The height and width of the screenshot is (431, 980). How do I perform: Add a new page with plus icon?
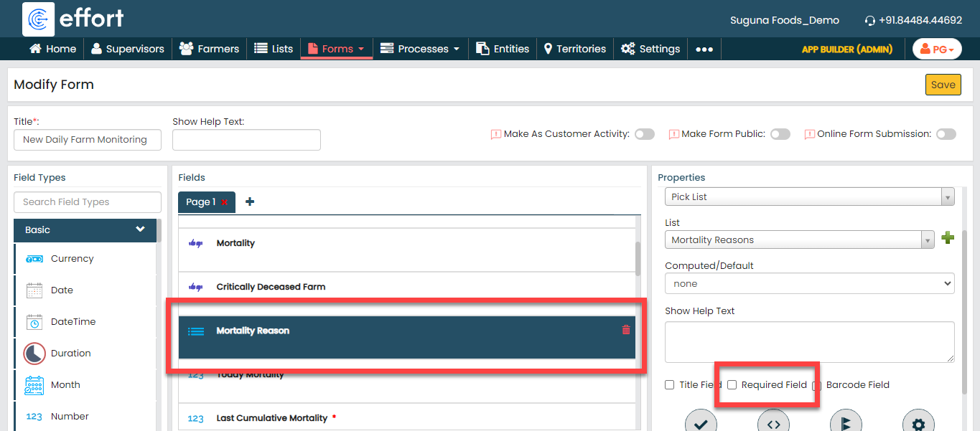click(x=250, y=202)
